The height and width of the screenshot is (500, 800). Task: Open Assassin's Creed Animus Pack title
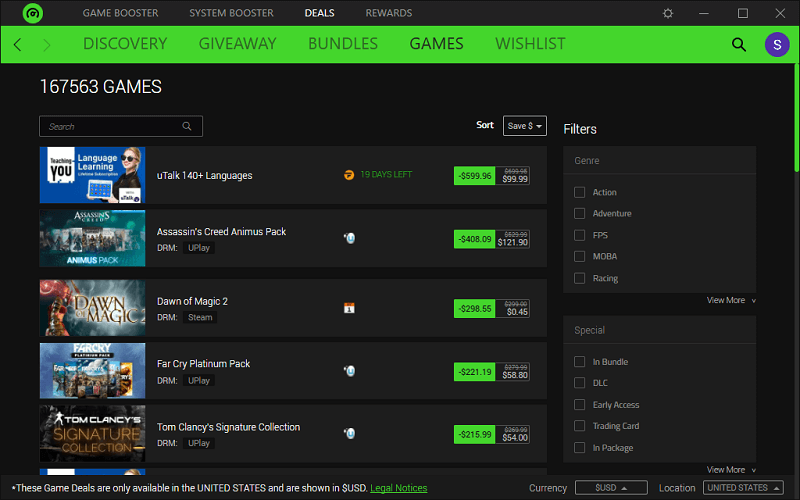[221, 232]
